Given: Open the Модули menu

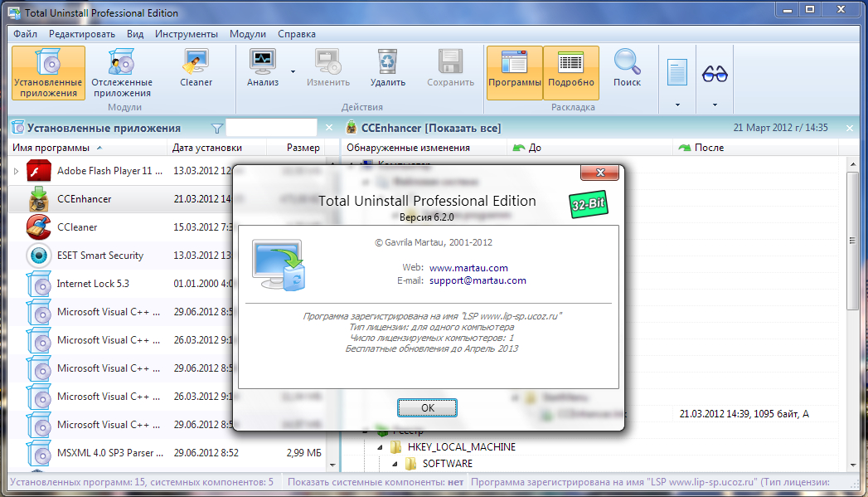Looking at the screenshot, I should (247, 34).
